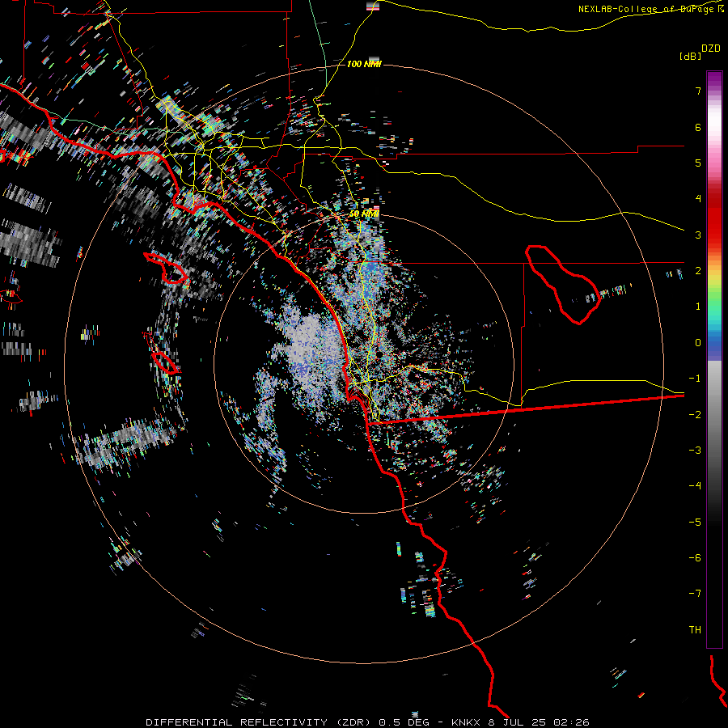728x728 pixels.
Task: Click the TH label below the scale
Action: pos(695,630)
